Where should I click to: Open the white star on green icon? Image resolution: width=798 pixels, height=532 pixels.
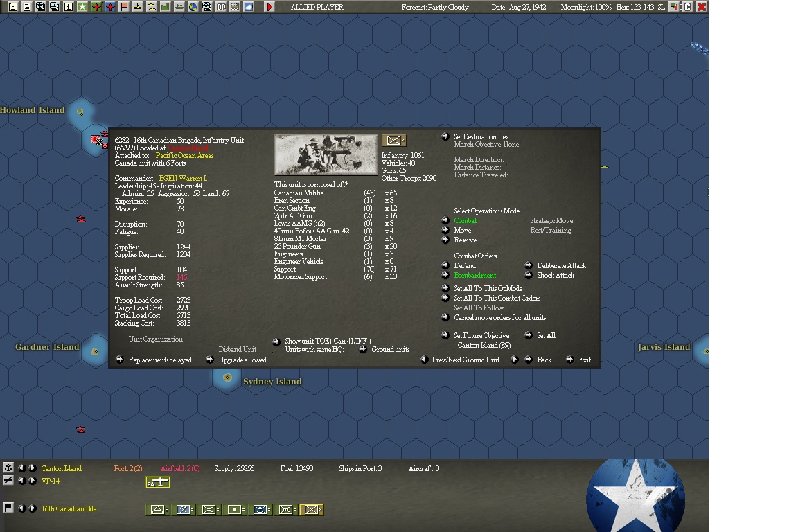coord(82,7)
